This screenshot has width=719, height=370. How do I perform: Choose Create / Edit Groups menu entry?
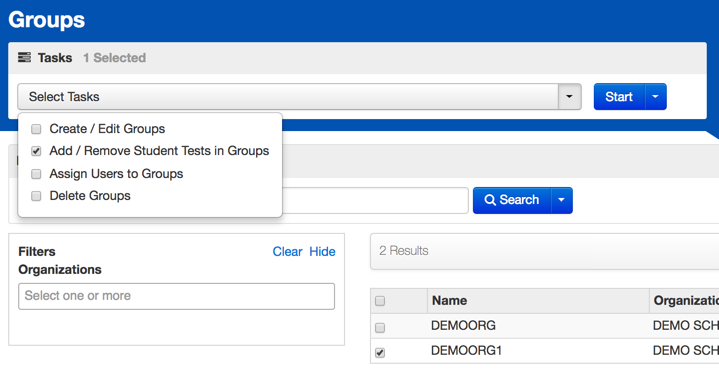[x=107, y=129]
